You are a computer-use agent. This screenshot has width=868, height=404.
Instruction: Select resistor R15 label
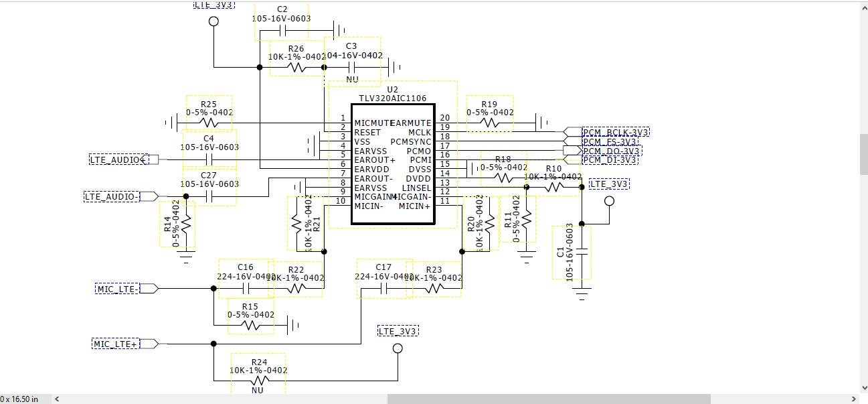click(x=250, y=306)
